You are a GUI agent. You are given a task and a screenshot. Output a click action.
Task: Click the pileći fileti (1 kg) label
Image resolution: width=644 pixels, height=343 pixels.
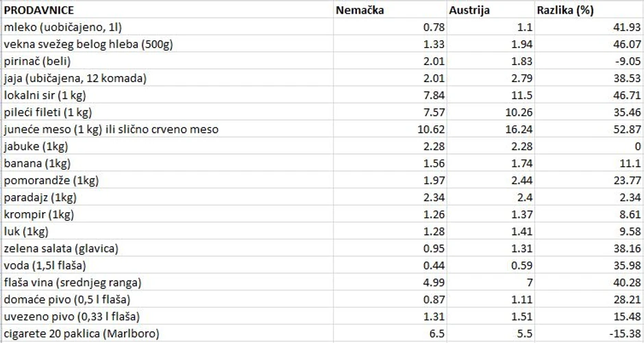(48, 112)
